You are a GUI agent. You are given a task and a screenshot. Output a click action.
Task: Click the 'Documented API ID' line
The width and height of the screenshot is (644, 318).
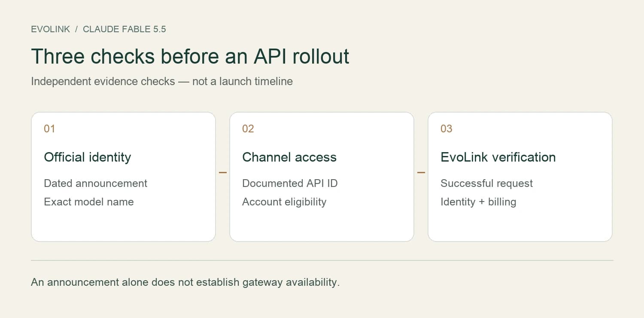290,183
